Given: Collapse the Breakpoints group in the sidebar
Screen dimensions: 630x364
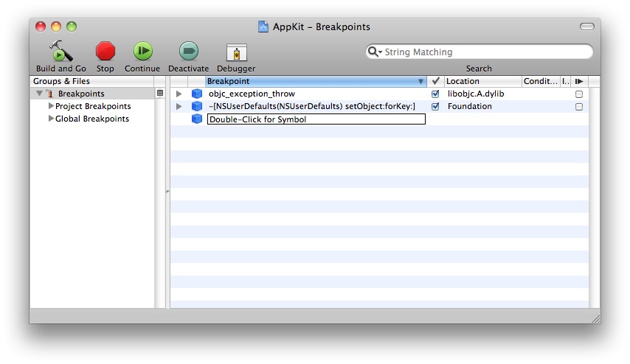Looking at the screenshot, I should click(x=39, y=94).
